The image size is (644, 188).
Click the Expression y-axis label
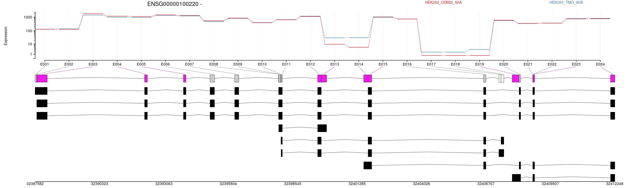click(x=6, y=36)
